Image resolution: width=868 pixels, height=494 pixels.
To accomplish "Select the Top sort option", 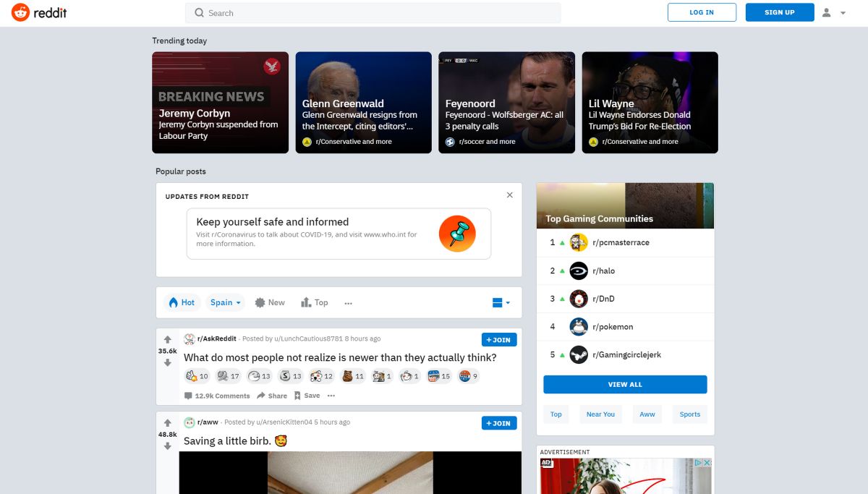I will point(315,302).
